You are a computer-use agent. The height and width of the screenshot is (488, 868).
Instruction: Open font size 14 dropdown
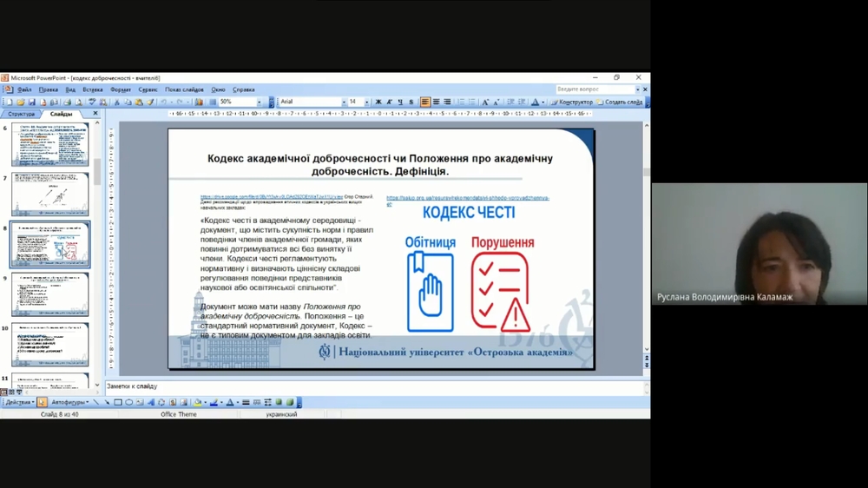click(x=366, y=102)
